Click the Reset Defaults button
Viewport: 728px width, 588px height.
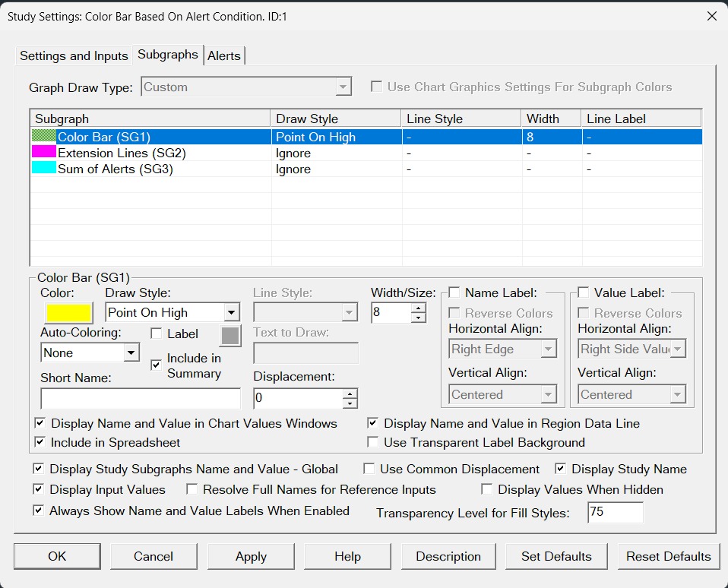[668, 556]
